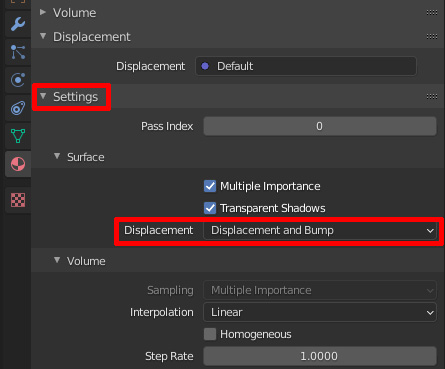
Task: Open the Object Constraints tab
Action: (x=18, y=108)
